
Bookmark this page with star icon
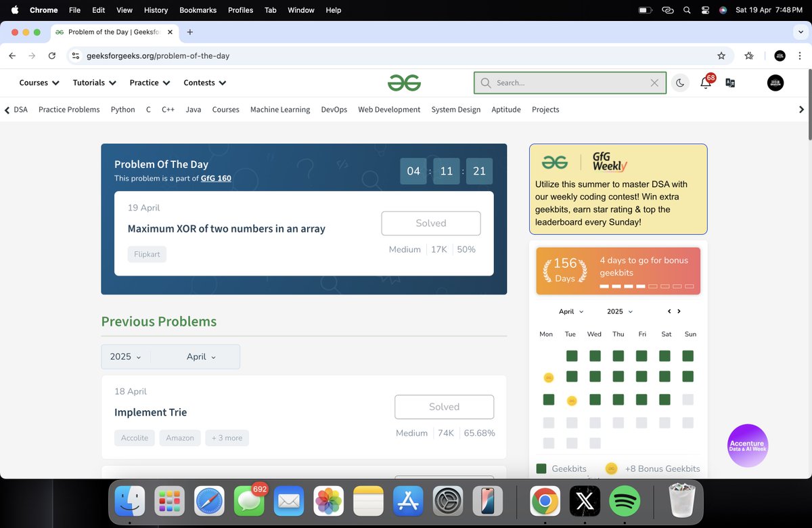coord(721,56)
